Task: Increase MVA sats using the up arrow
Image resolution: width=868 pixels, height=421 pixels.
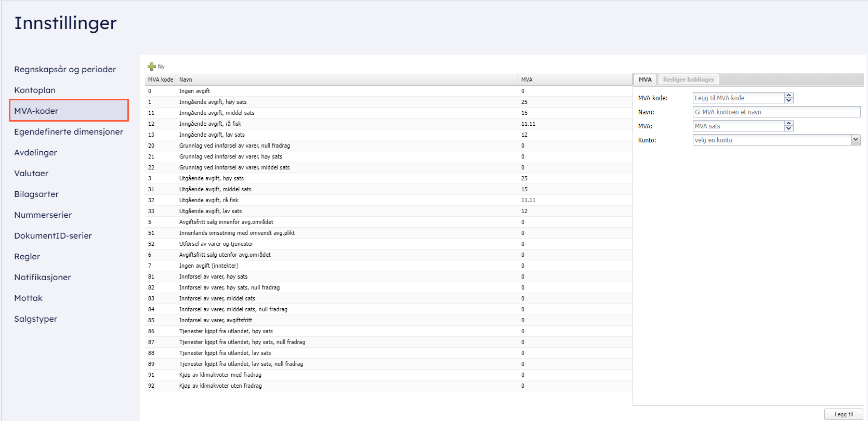Action: [x=789, y=123]
